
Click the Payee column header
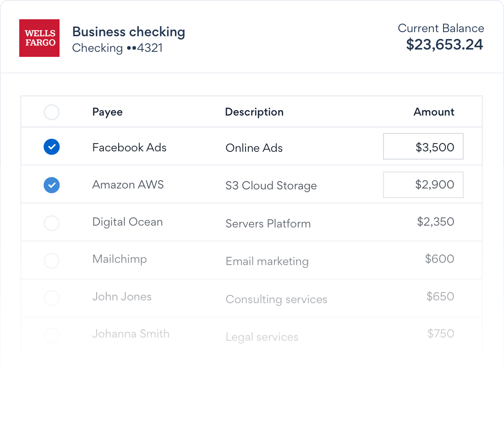pos(107,112)
